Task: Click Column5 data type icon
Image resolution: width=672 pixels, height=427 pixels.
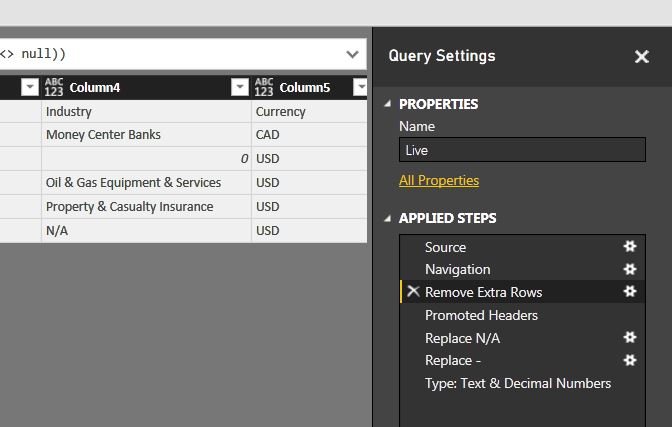Action: click(x=264, y=88)
